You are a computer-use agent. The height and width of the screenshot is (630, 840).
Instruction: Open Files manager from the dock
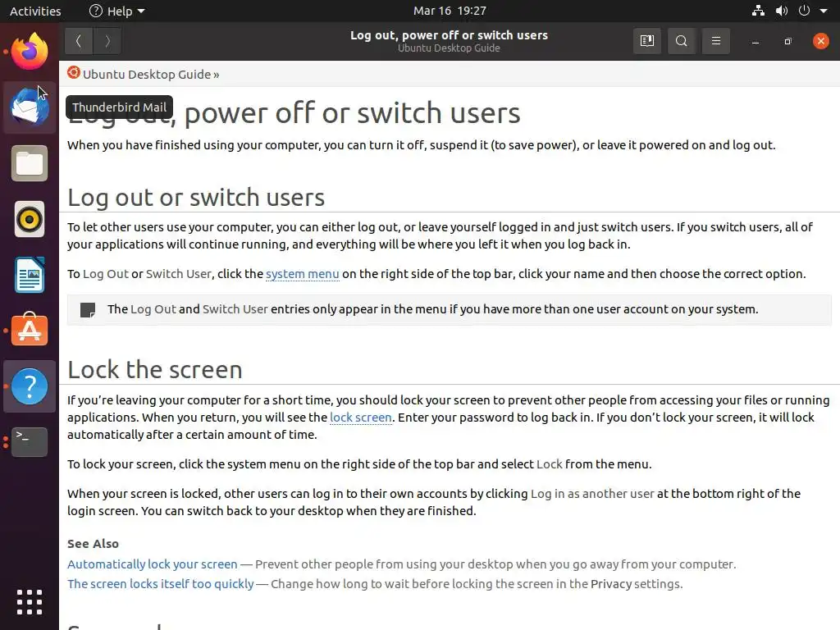tap(30, 163)
